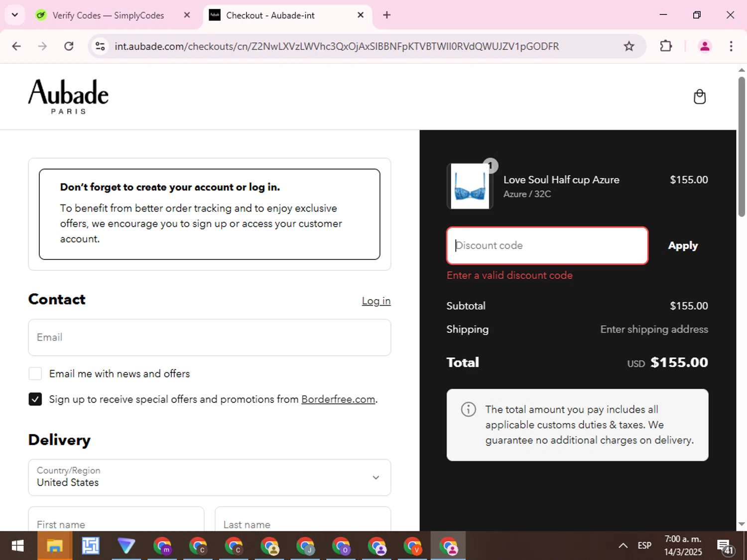
Task: Open Chrome three-dot menu
Action: click(731, 46)
